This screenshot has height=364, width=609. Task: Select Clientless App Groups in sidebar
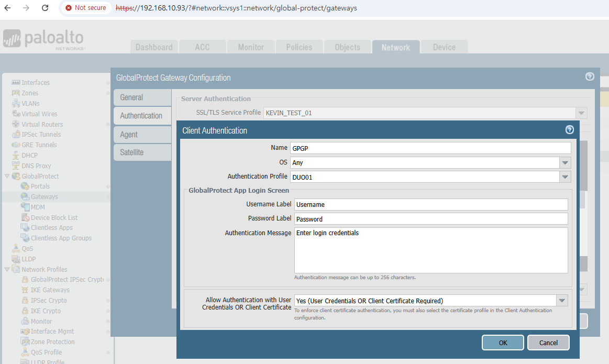[x=61, y=238]
